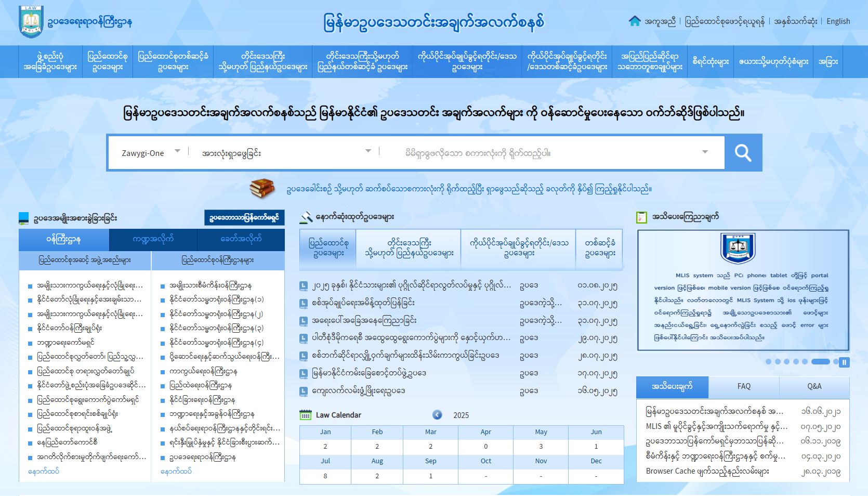Switch to the FAQ tab
Viewport: 868px width, 496px height.
[x=743, y=386]
